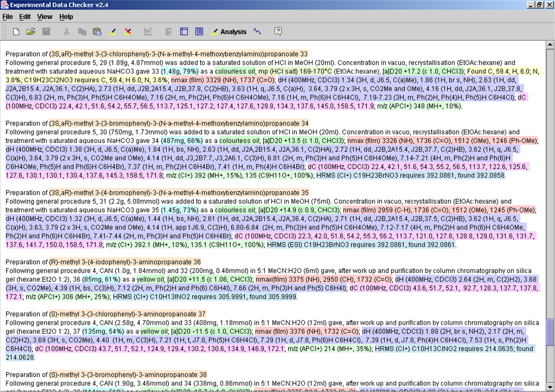The height and width of the screenshot is (392, 555).
Task: Open the Help menu
Action: tap(66, 17)
